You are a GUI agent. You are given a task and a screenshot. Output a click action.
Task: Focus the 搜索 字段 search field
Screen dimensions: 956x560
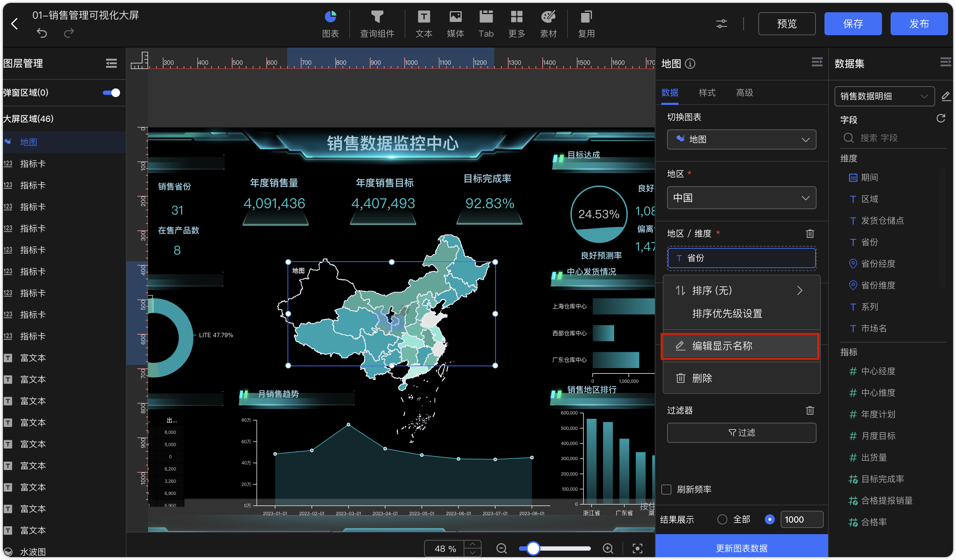point(893,138)
